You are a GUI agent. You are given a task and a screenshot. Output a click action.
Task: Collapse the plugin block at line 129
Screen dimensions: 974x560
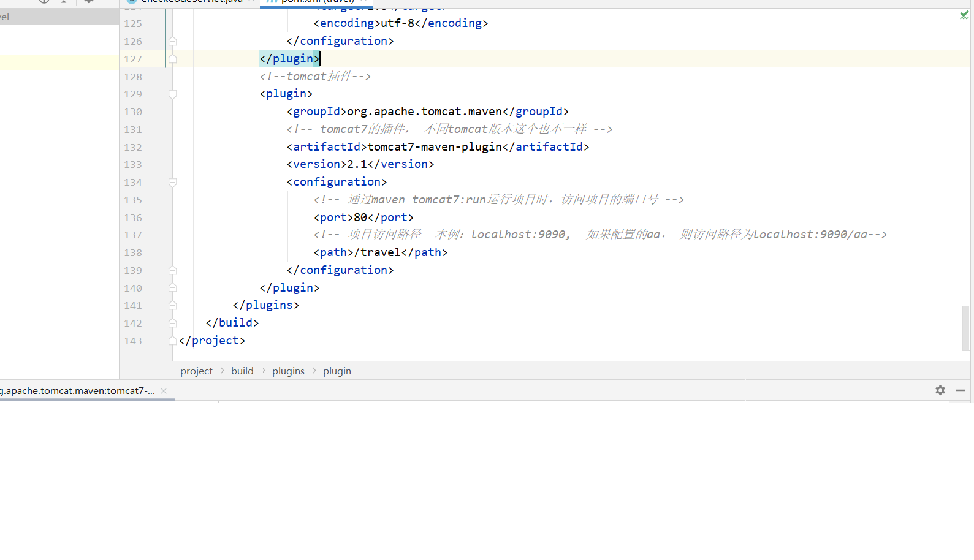pos(173,94)
